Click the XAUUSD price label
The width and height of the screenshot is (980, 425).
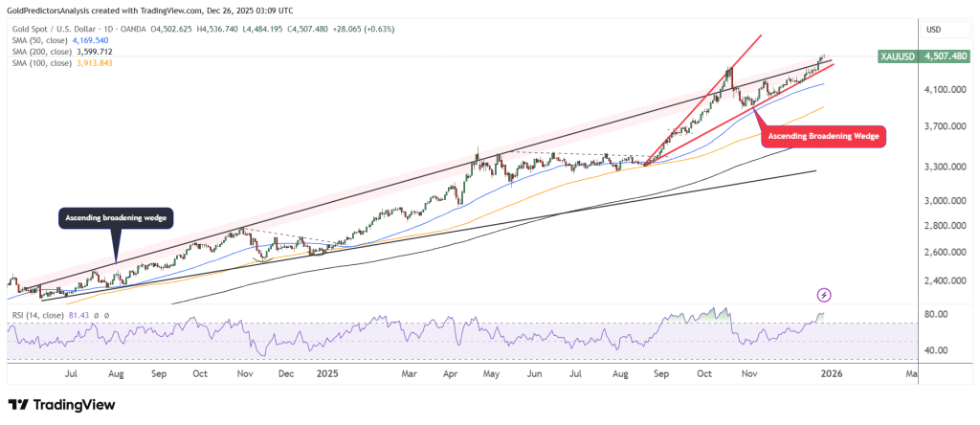(898, 56)
